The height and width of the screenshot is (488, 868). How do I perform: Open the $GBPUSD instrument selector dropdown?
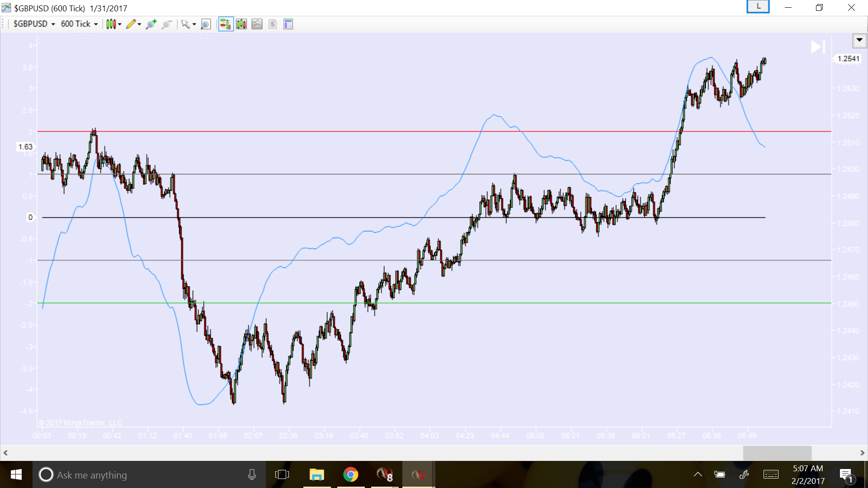pos(34,24)
